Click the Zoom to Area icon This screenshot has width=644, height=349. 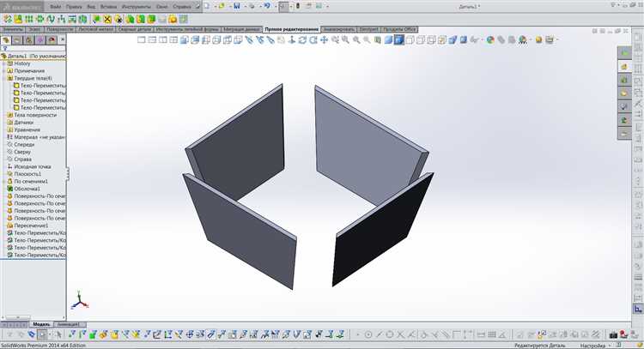pyautogui.click(x=345, y=39)
